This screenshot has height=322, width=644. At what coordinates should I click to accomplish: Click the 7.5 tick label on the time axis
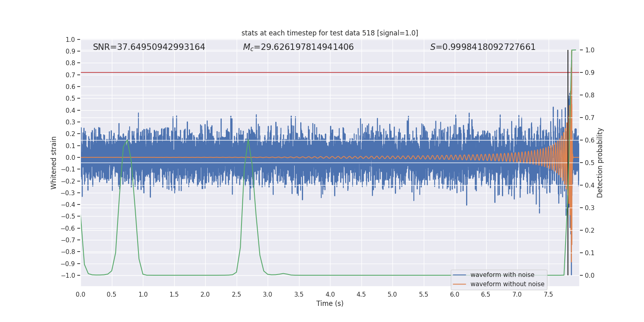[548, 295]
